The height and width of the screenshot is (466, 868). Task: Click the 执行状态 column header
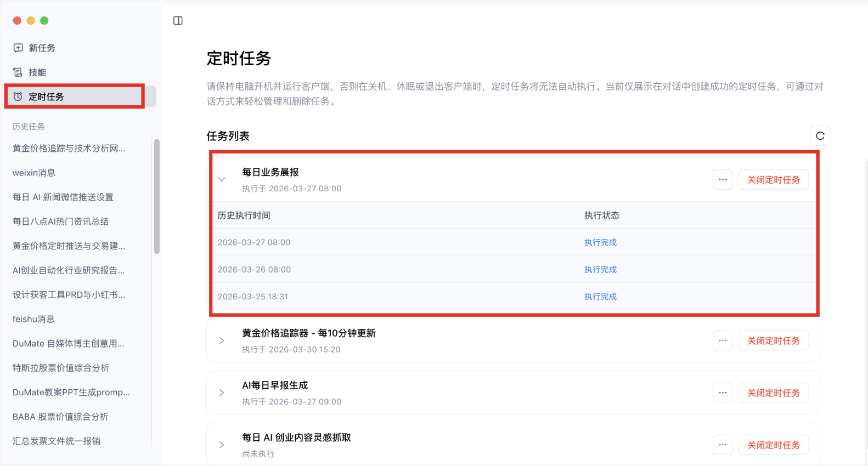click(601, 215)
